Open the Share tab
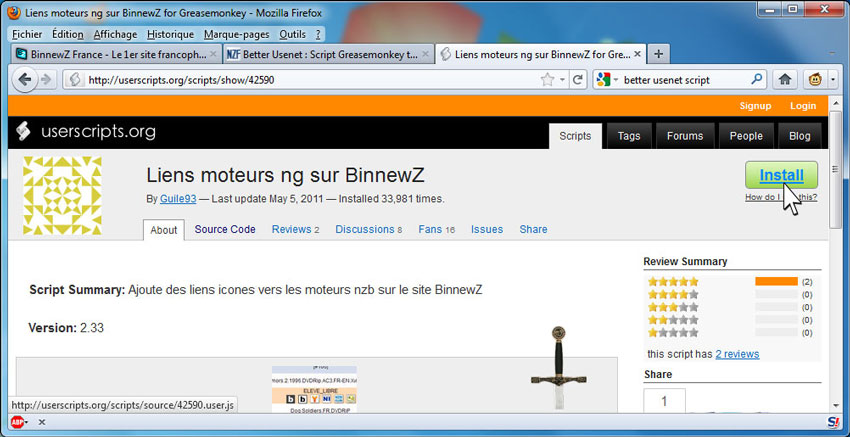Image resolution: width=850 pixels, height=437 pixels. (x=533, y=229)
